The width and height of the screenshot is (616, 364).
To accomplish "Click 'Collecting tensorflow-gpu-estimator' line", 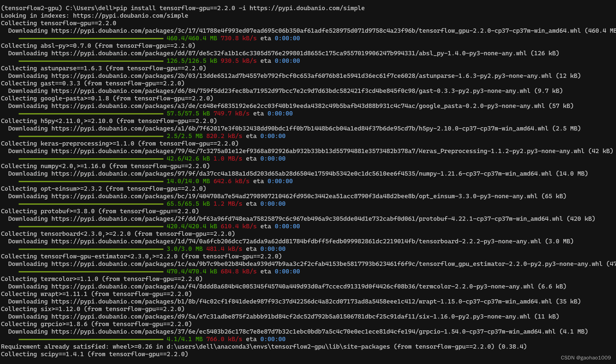I will click(141, 256).
